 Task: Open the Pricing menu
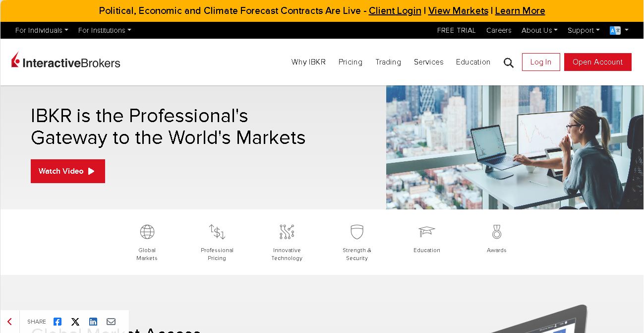click(x=351, y=62)
